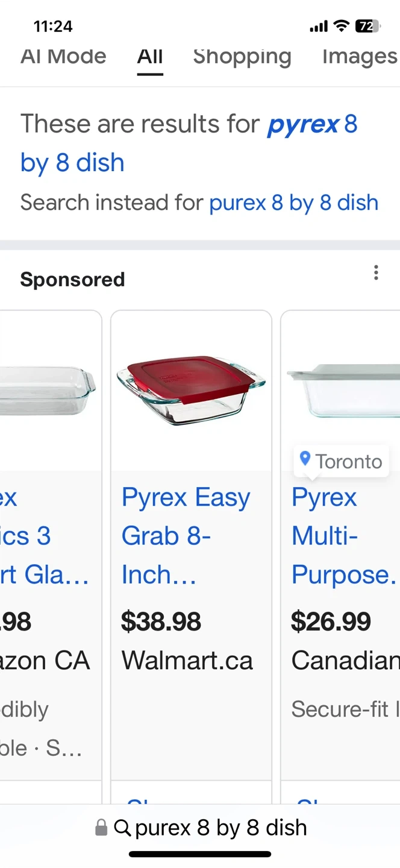Viewport: 400px width, 868px height.
Task: Open Pyrex Easy Grab 8-Inch product link
Action: tap(186, 536)
